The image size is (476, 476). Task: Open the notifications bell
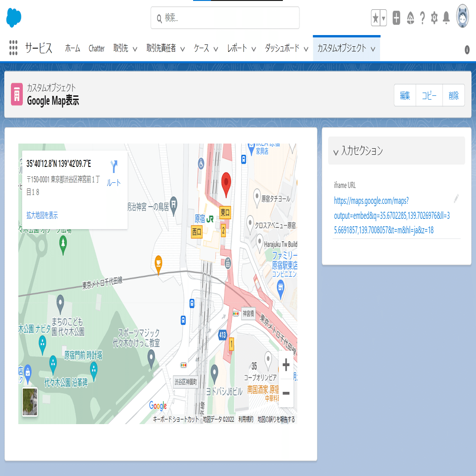tap(446, 18)
